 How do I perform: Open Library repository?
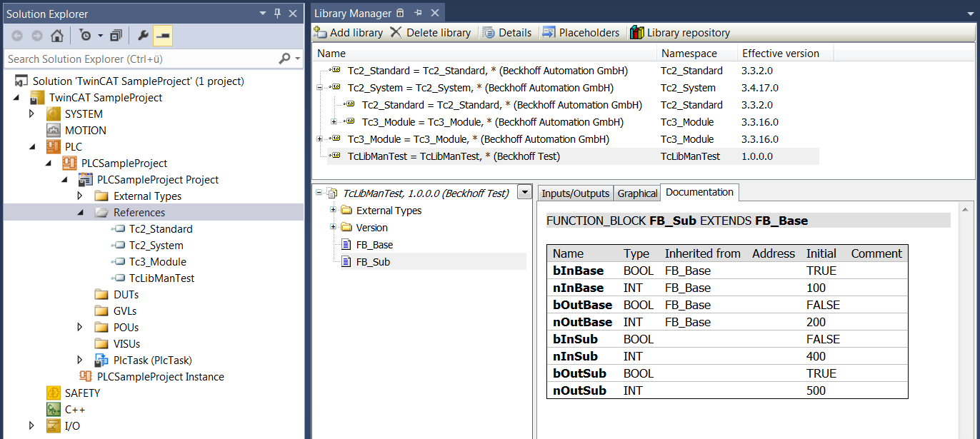point(680,32)
